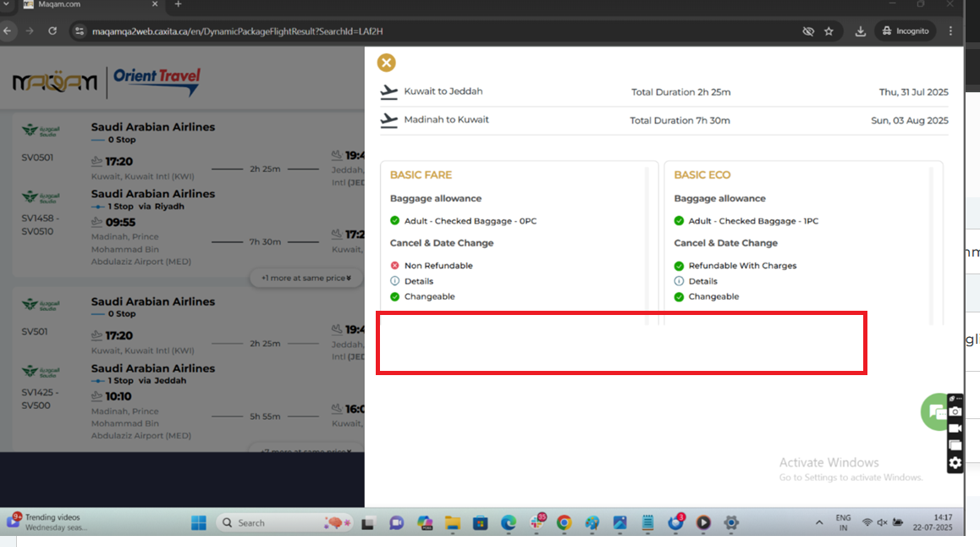The width and height of the screenshot is (980, 547).
Task: Click the browser address bar URL
Action: (x=237, y=31)
